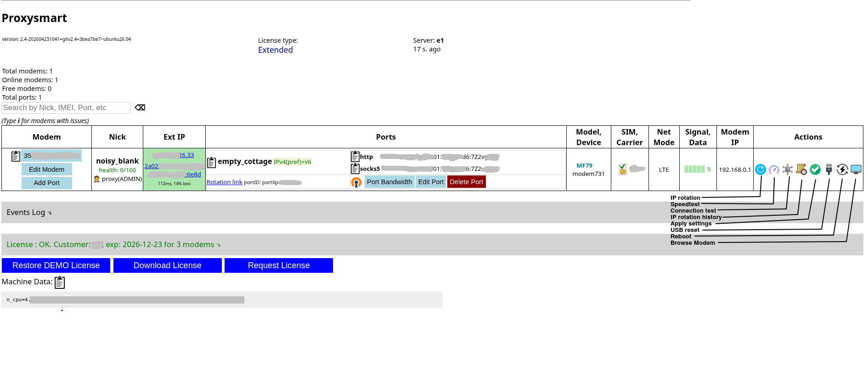Open the Rotation link
This screenshot has width=868, height=372.
(224, 182)
